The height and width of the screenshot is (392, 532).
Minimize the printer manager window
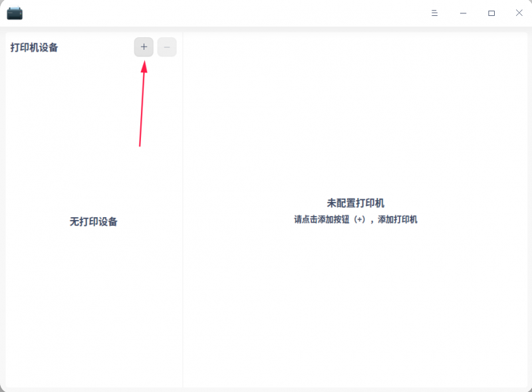click(x=463, y=13)
